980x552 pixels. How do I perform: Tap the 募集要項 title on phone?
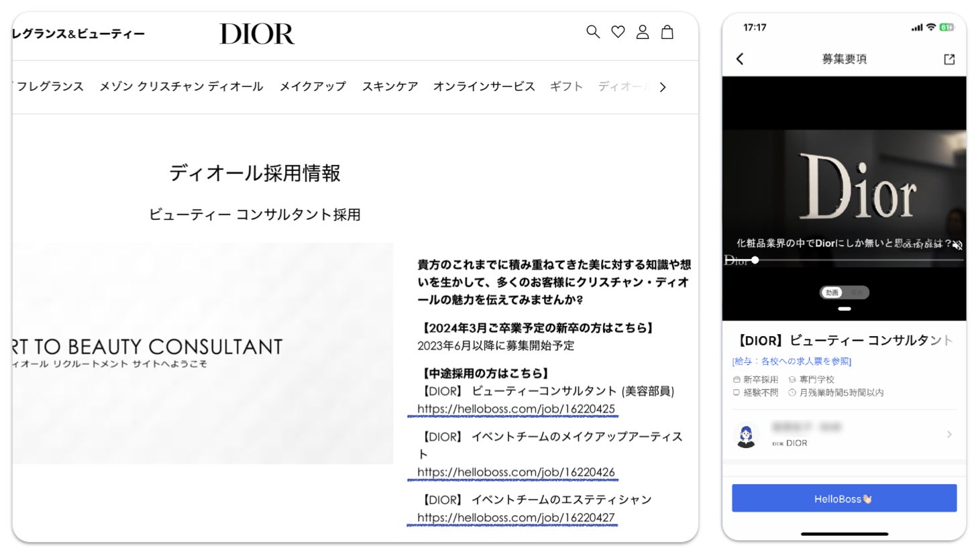(x=845, y=59)
